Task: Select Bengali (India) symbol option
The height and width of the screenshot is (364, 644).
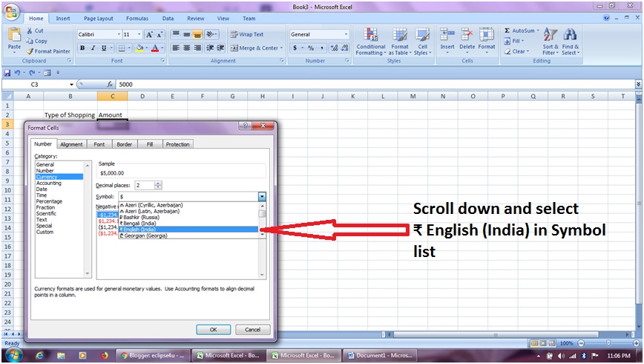Action: tap(188, 224)
